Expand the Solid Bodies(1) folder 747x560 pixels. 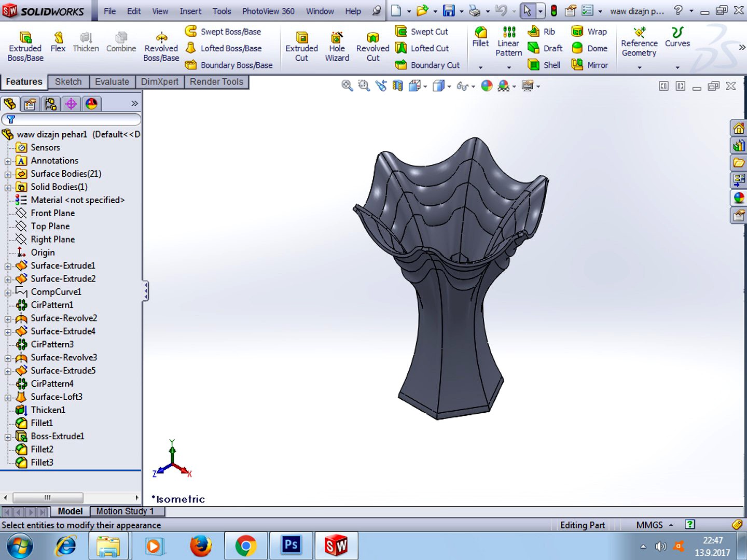tap(8, 187)
